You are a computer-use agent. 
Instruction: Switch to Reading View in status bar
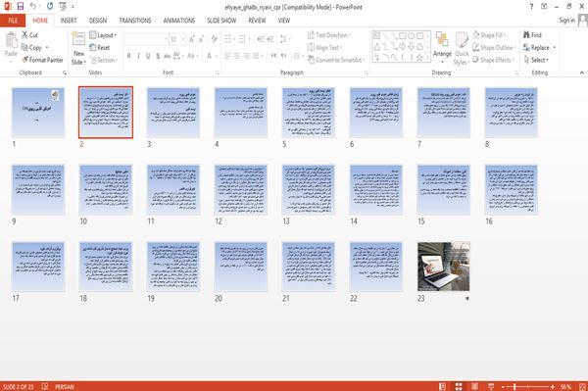point(474,386)
